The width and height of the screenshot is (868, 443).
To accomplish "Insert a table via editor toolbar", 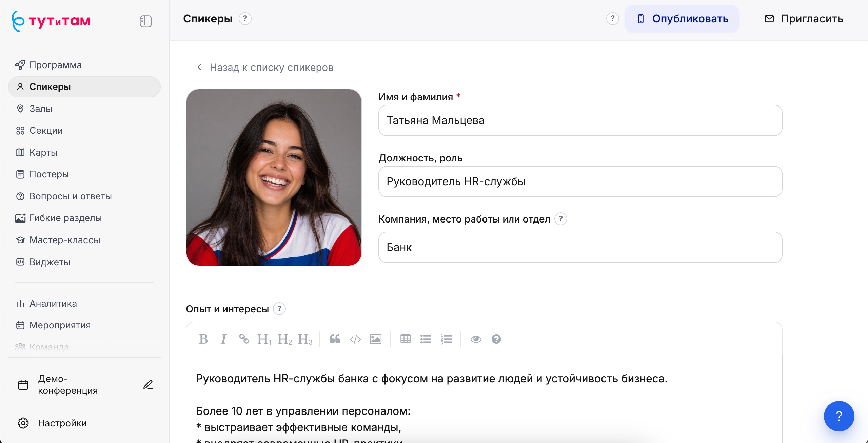I will pyautogui.click(x=406, y=339).
